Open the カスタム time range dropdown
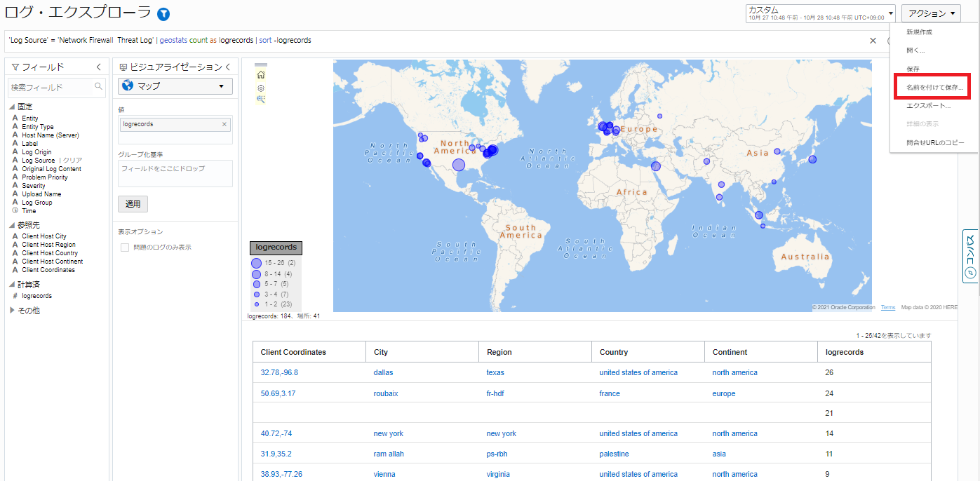 coord(820,13)
